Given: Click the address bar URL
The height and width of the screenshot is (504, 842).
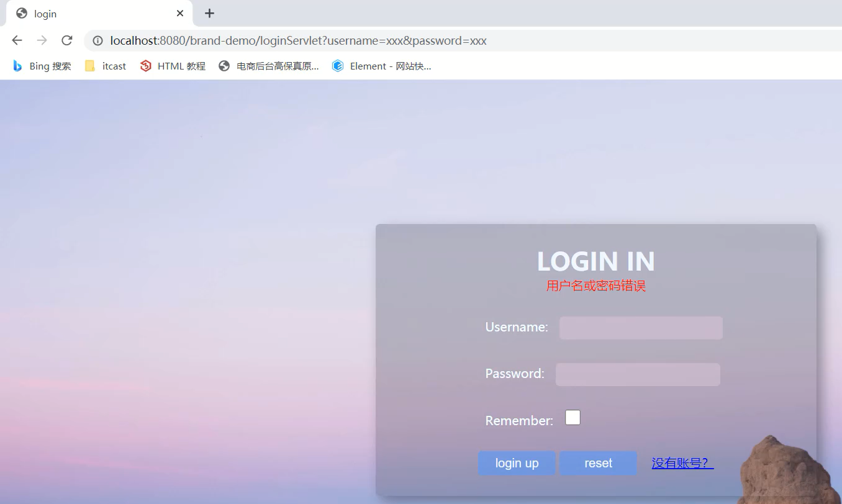Looking at the screenshot, I should pos(298,41).
